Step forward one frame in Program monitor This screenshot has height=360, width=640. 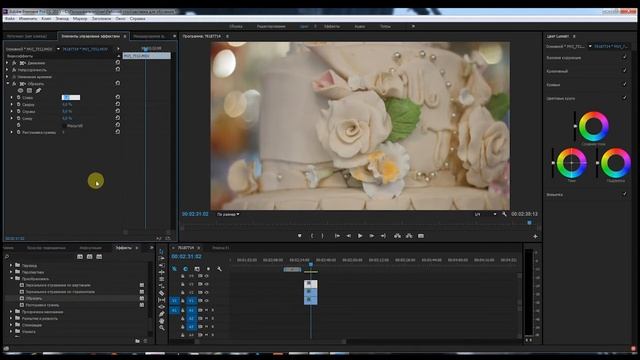(371, 236)
